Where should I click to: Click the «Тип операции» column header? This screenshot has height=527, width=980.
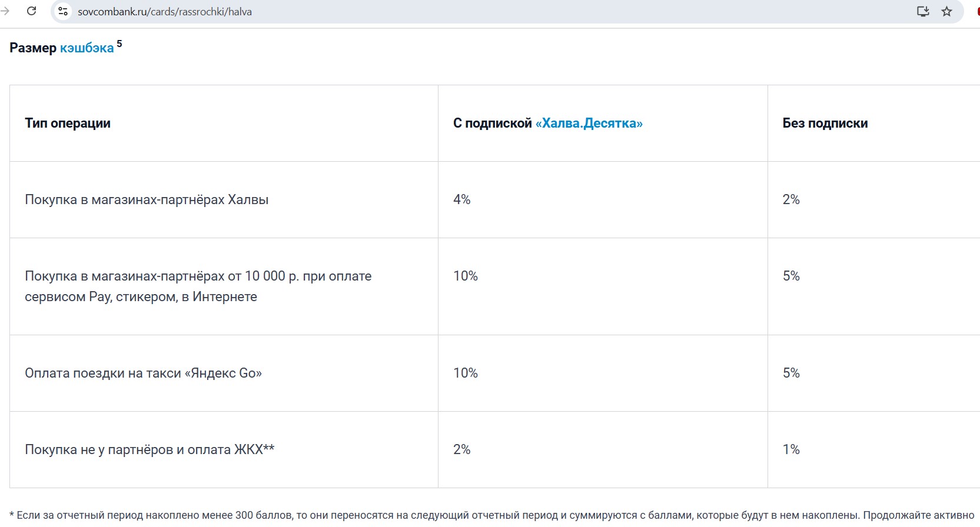(68, 124)
